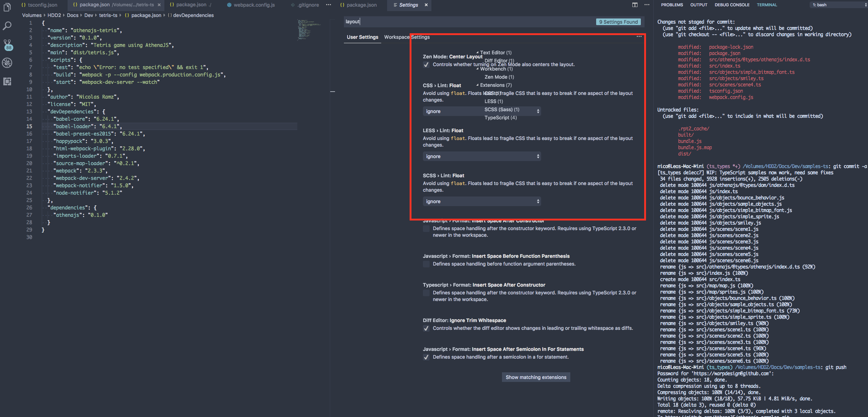The width and height of the screenshot is (868, 417).
Task: Open settings group actions via the ellipsis
Action: tap(639, 36)
